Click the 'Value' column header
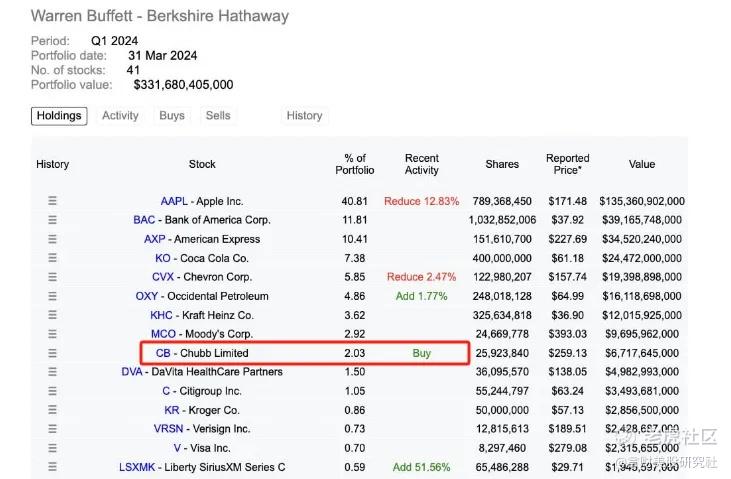This screenshot has height=479, width=731. click(642, 164)
